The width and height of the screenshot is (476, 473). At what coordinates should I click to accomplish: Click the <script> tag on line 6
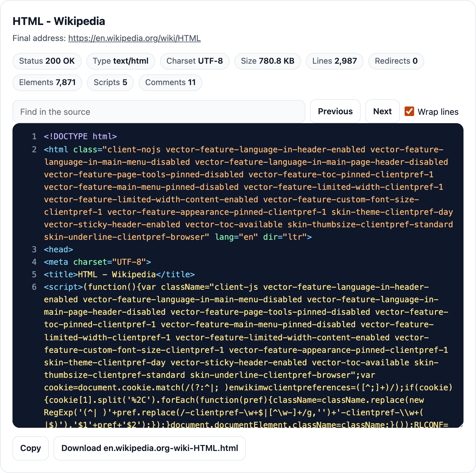click(x=63, y=287)
